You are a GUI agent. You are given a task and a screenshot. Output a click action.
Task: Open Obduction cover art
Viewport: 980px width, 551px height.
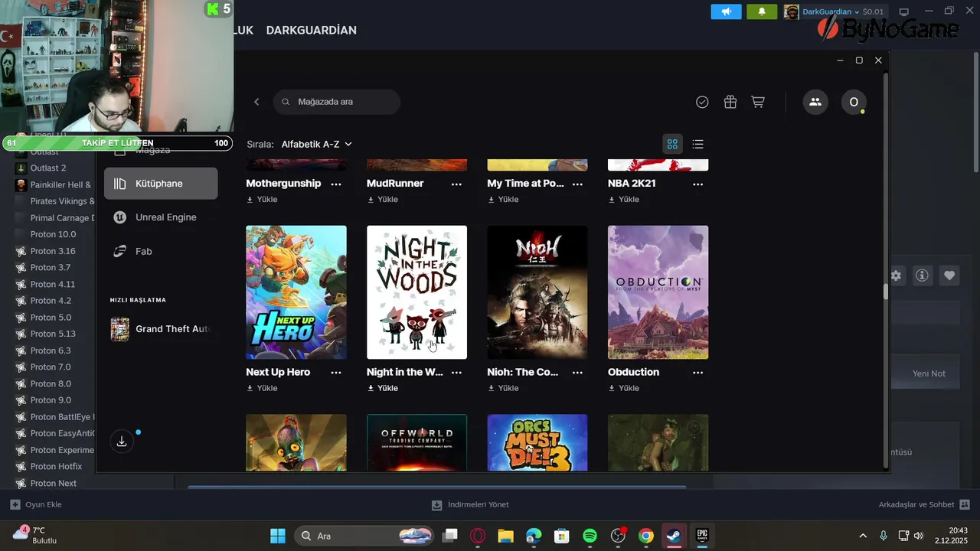tap(658, 292)
